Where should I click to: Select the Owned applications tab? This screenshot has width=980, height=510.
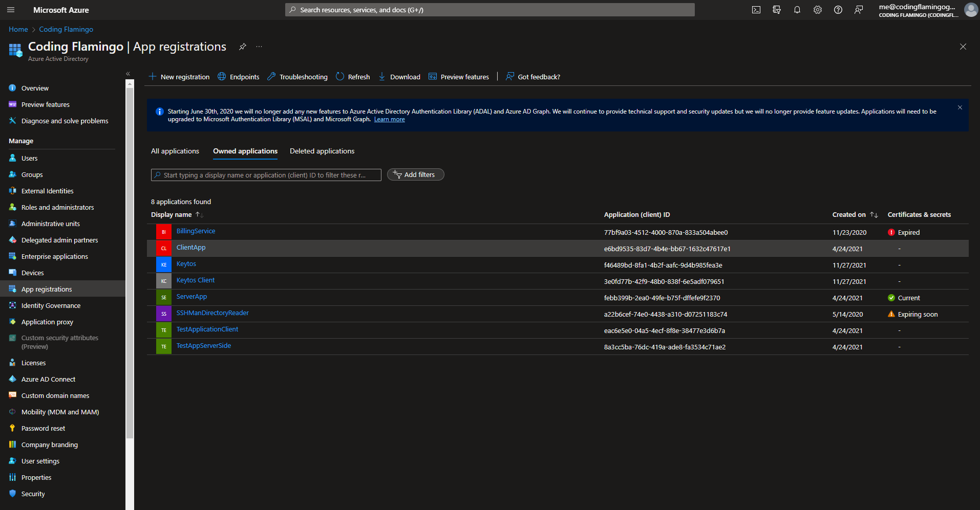pos(245,151)
